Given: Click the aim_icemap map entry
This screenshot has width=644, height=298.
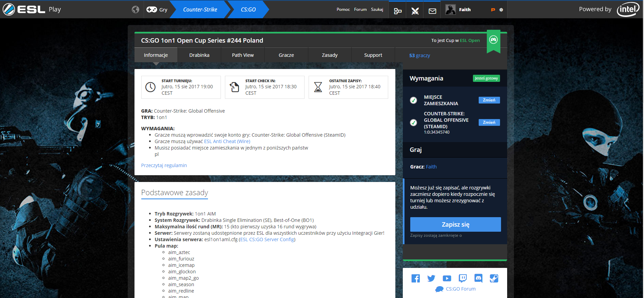Looking at the screenshot, I should pos(181,265).
